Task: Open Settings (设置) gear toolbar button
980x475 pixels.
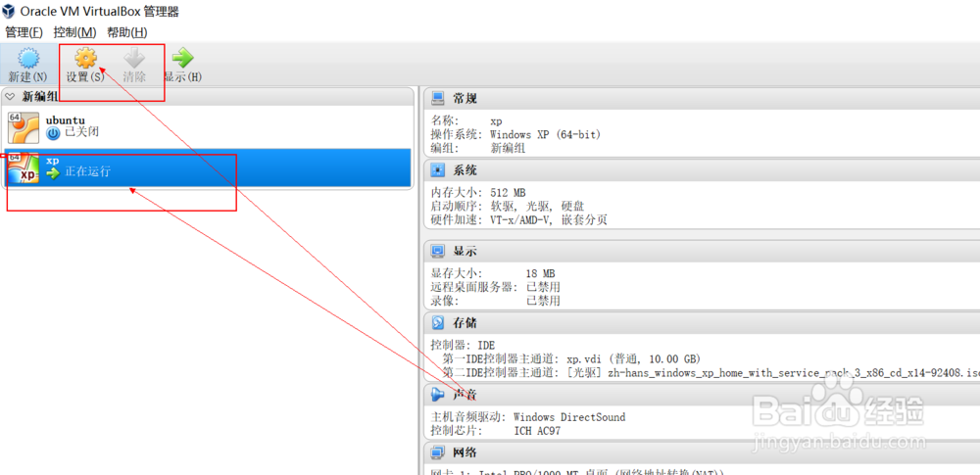Action: (85, 65)
